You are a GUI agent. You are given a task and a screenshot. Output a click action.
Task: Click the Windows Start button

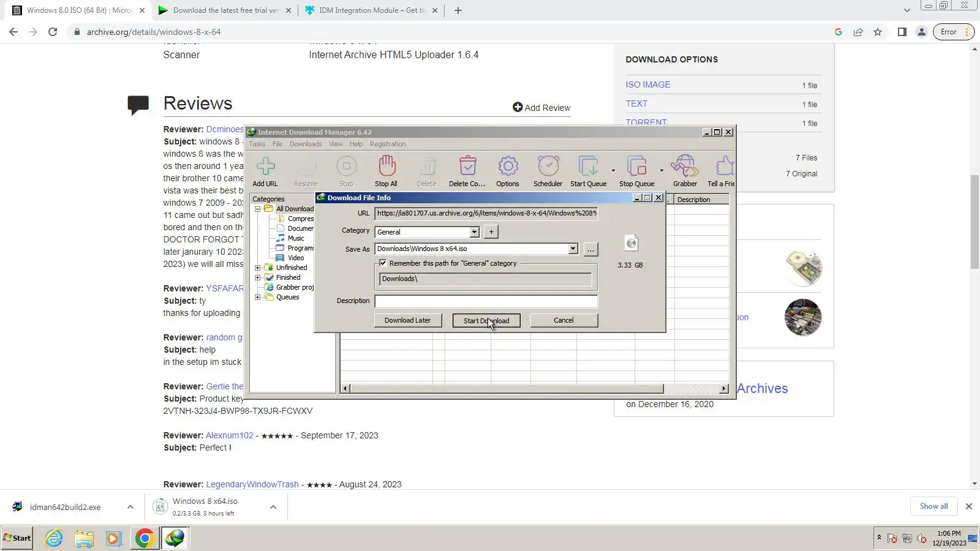(17, 538)
